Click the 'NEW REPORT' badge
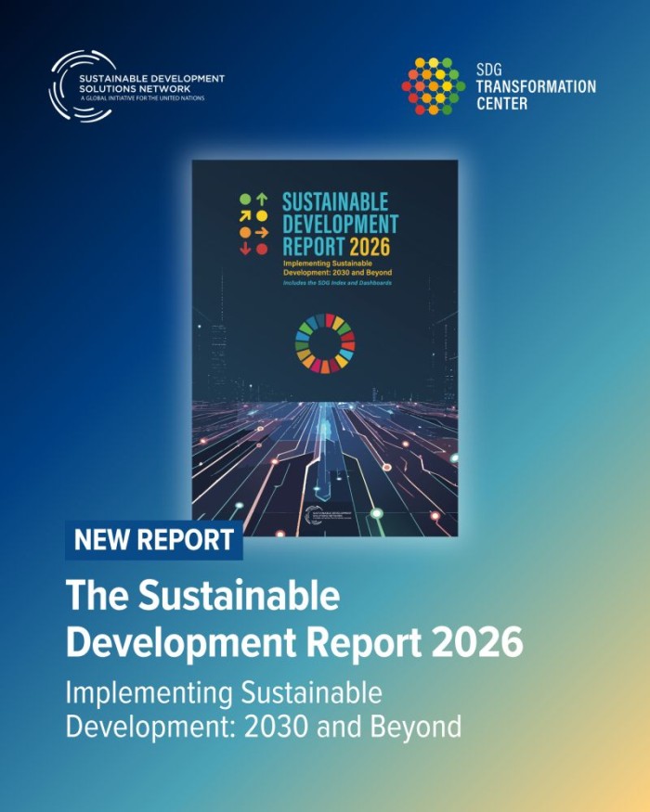 click(154, 540)
